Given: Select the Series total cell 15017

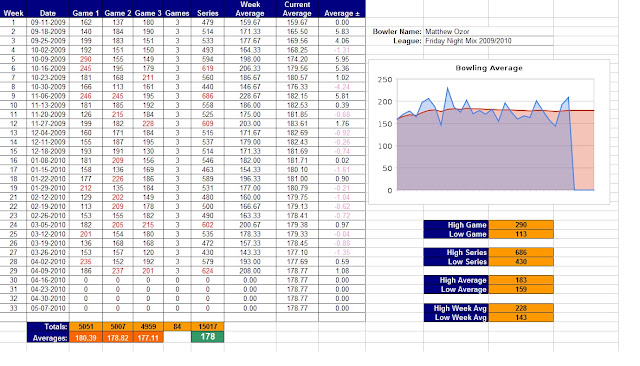Looking at the screenshot, I should 207,326.
